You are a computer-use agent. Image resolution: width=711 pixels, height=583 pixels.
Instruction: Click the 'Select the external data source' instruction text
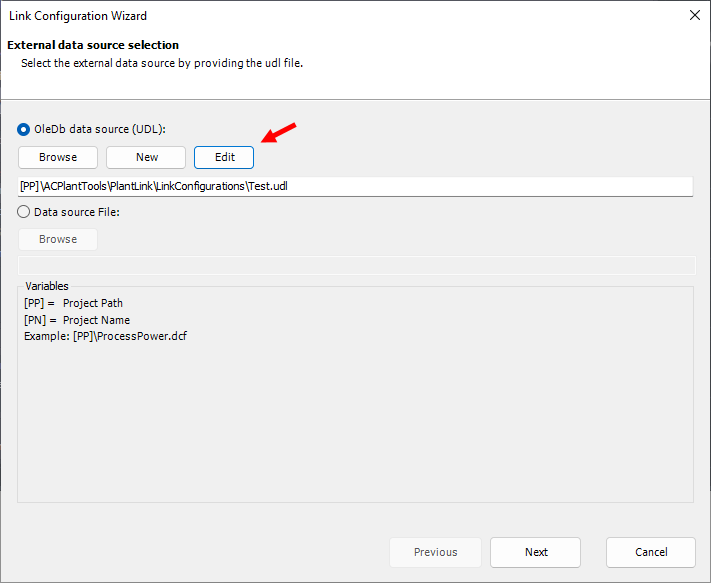(x=161, y=62)
